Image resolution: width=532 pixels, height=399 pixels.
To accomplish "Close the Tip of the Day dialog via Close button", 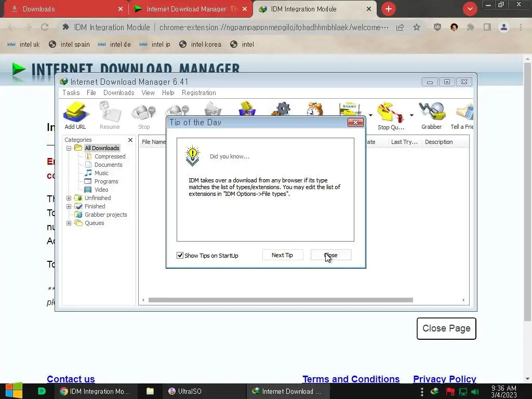I will [331, 255].
